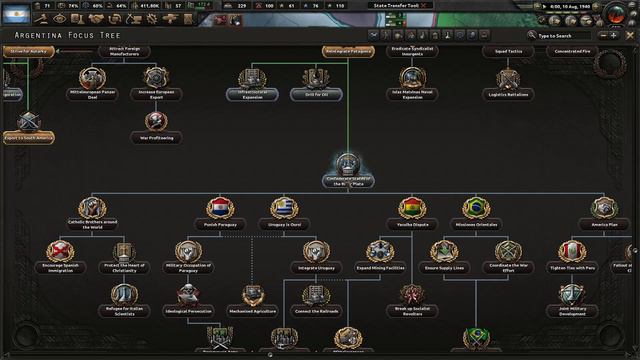Image resolution: width=640 pixels, height=360 pixels.
Task: Click the Eradicate Syndicalist Insurgents focus label
Action: click(412, 51)
